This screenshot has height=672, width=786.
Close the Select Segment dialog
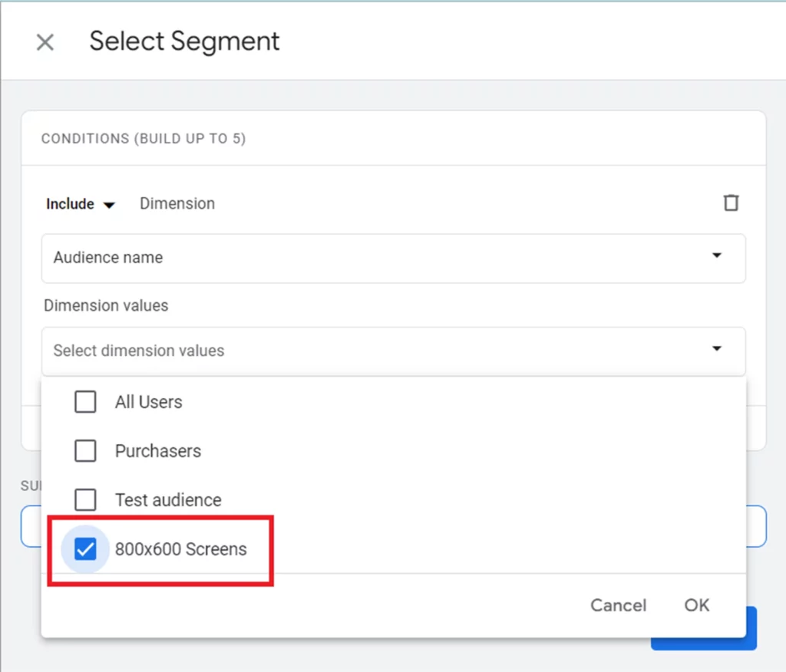click(45, 42)
